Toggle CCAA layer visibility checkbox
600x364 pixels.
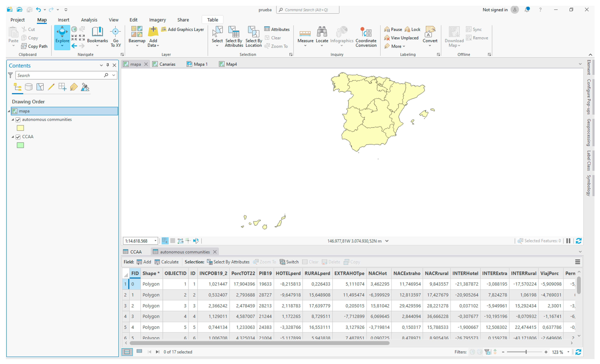pyautogui.click(x=18, y=137)
